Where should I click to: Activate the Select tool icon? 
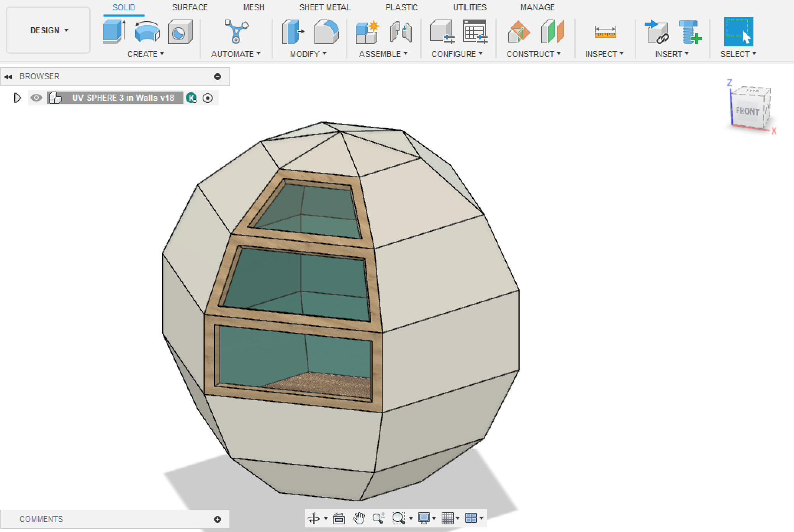738,32
